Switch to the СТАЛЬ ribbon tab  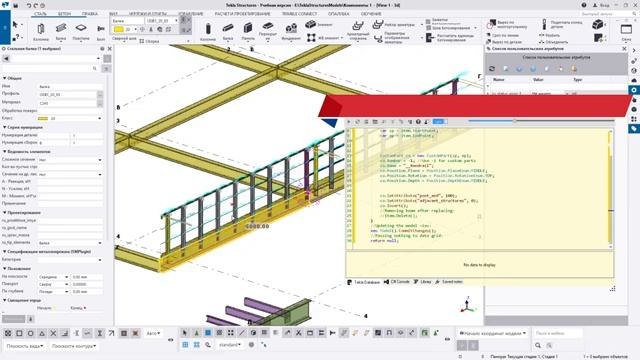pyautogui.click(x=40, y=14)
